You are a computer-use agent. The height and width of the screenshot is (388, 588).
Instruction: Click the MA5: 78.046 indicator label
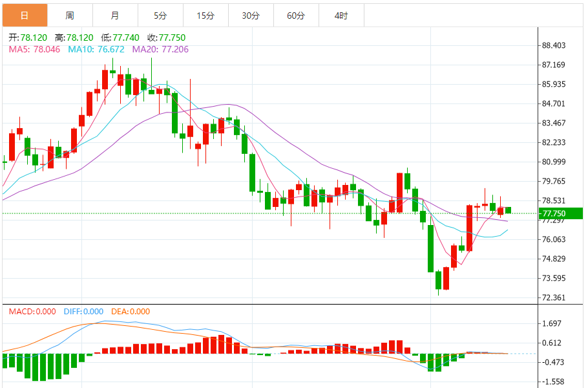click(x=34, y=50)
